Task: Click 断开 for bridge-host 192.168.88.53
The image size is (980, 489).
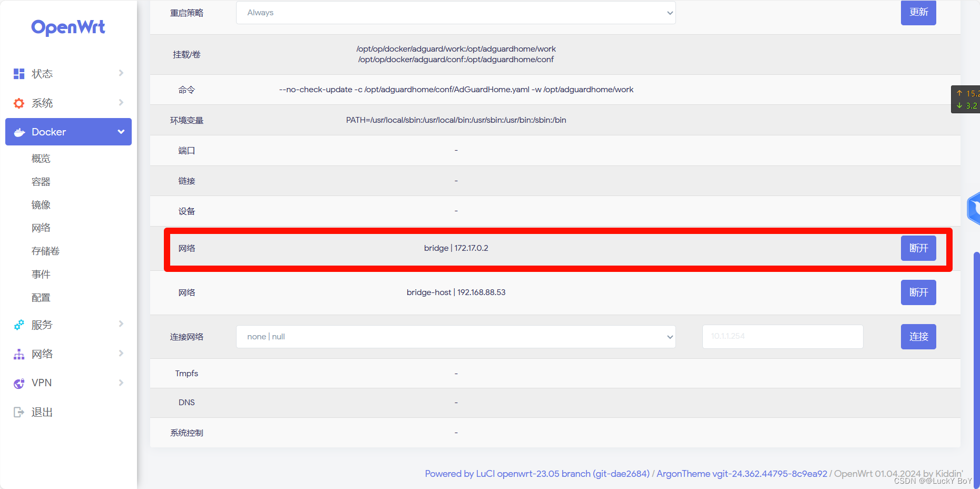Action: [x=918, y=292]
